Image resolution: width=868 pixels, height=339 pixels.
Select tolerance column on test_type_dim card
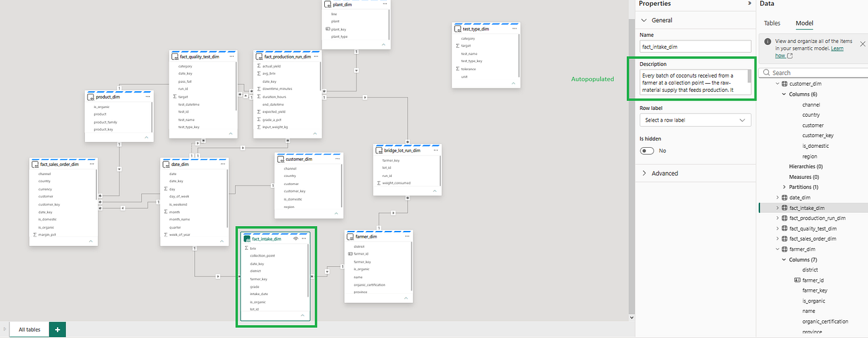pyautogui.click(x=468, y=69)
